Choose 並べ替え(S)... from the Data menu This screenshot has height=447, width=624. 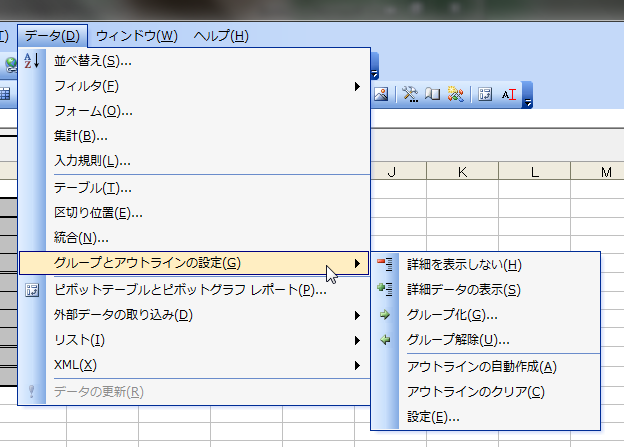point(195,61)
